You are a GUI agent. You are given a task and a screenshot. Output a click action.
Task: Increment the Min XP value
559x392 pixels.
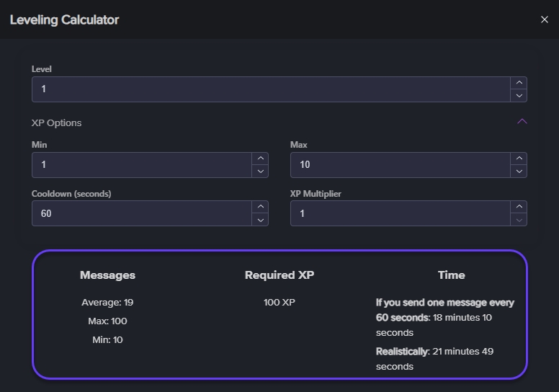[x=260, y=159]
